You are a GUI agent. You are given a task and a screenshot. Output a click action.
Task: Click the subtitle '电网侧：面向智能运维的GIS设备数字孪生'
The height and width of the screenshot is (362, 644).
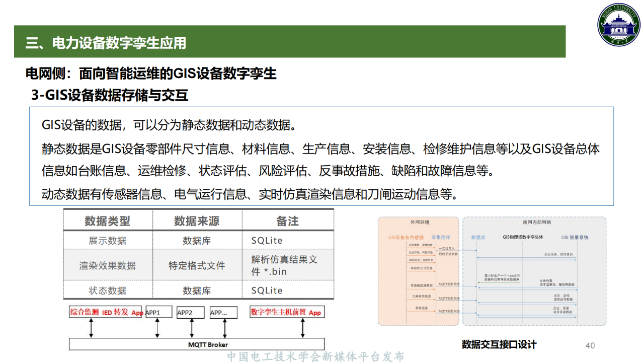pyautogui.click(x=151, y=74)
